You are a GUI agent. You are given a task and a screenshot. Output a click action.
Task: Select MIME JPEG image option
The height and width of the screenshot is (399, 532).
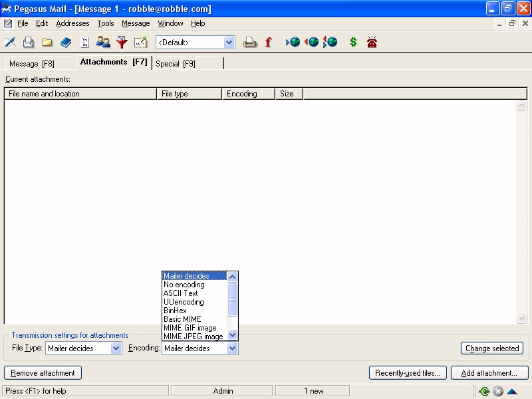tap(195, 336)
